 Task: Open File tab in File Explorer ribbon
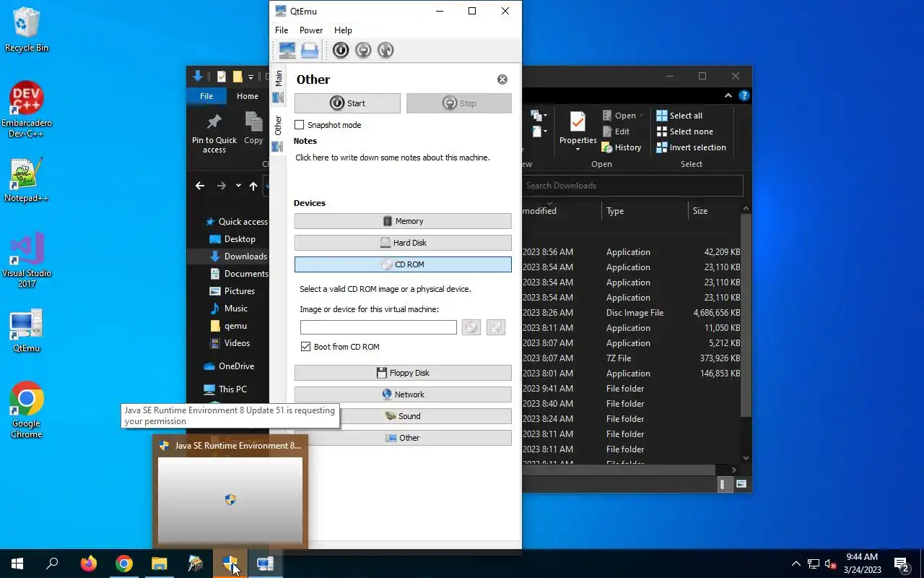(206, 96)
